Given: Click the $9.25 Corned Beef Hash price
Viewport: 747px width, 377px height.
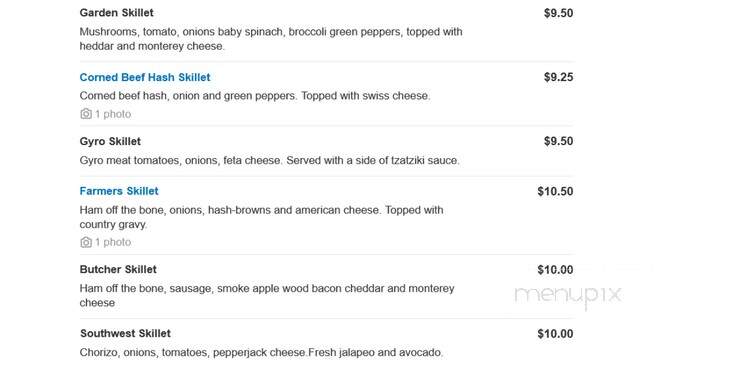Looking at the screenshot, I should point(558,77).
